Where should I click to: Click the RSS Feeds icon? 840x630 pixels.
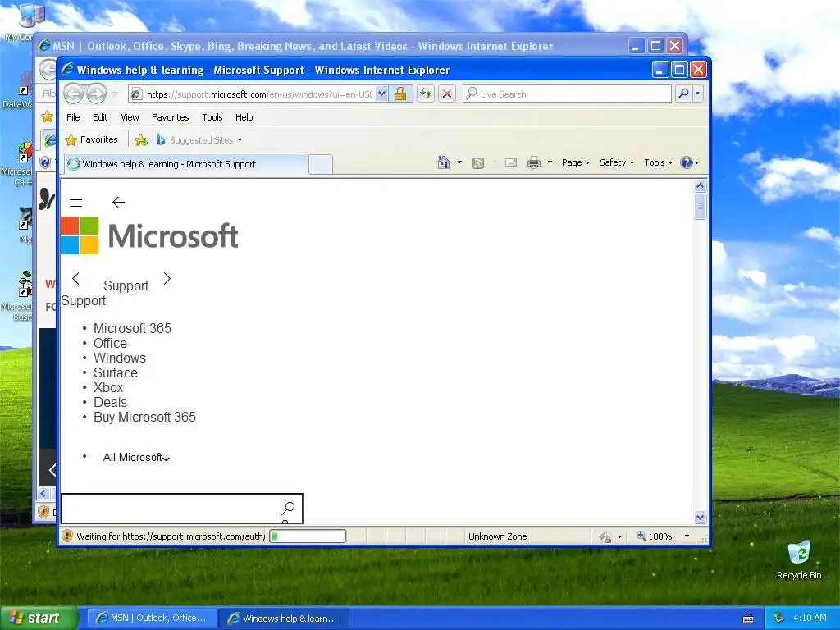click(x=478, y=163)
